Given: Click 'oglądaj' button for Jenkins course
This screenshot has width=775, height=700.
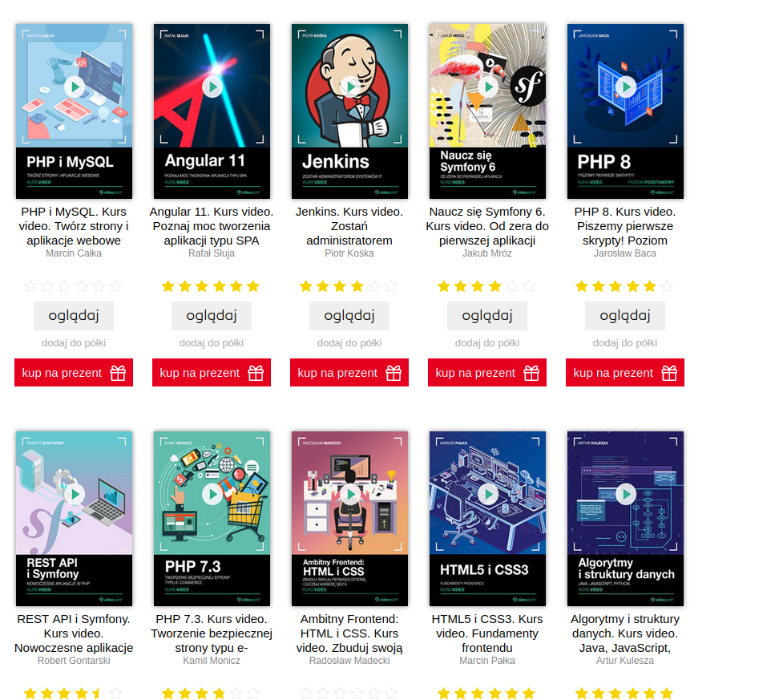Looking at the screenshot, I should tap(349, 315).
